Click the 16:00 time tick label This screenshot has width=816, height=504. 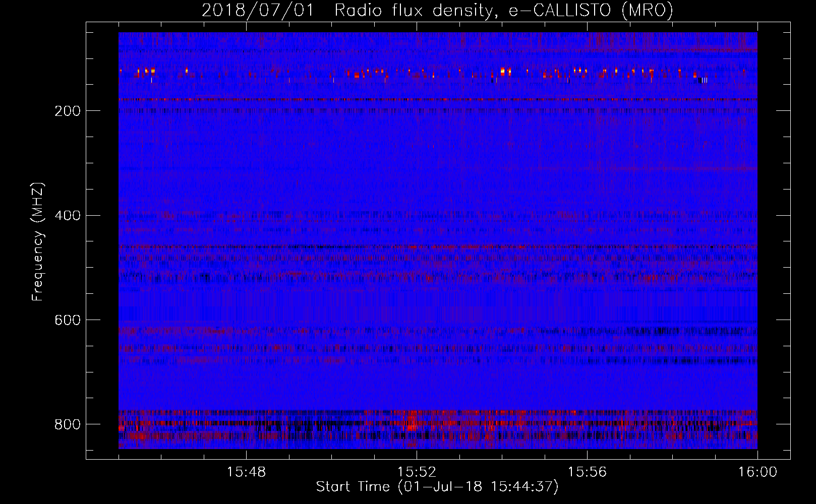(757, 472)
